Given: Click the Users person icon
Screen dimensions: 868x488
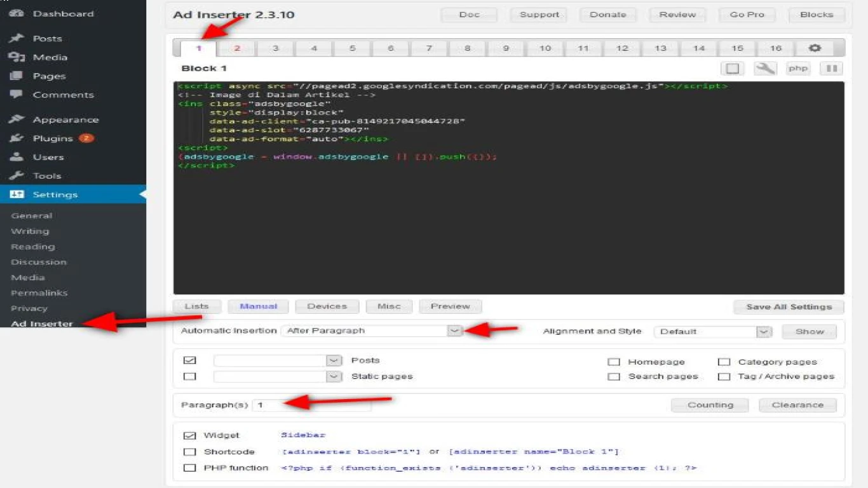Looking at the screenshot, I should point(17,157).
